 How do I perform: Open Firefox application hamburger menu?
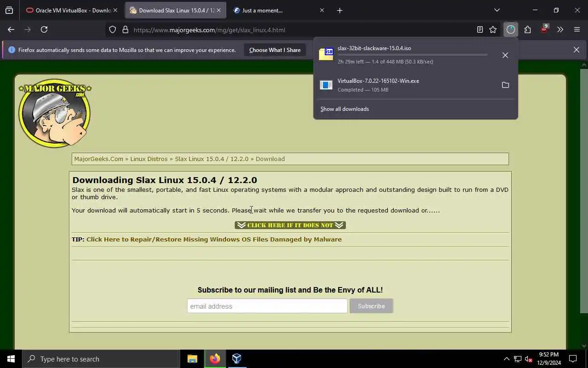577,29
